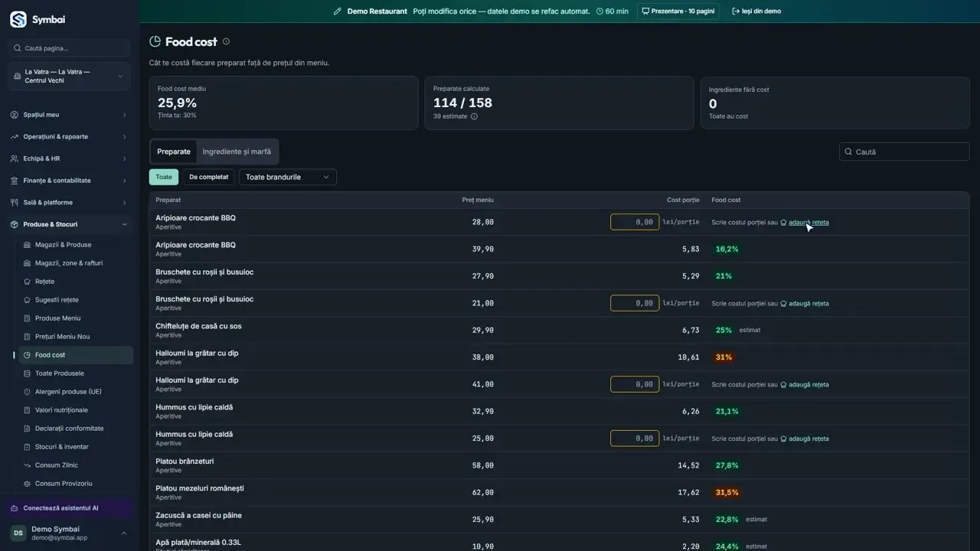
Task: Click the Rețete sidebar icon
Action: 28,282
